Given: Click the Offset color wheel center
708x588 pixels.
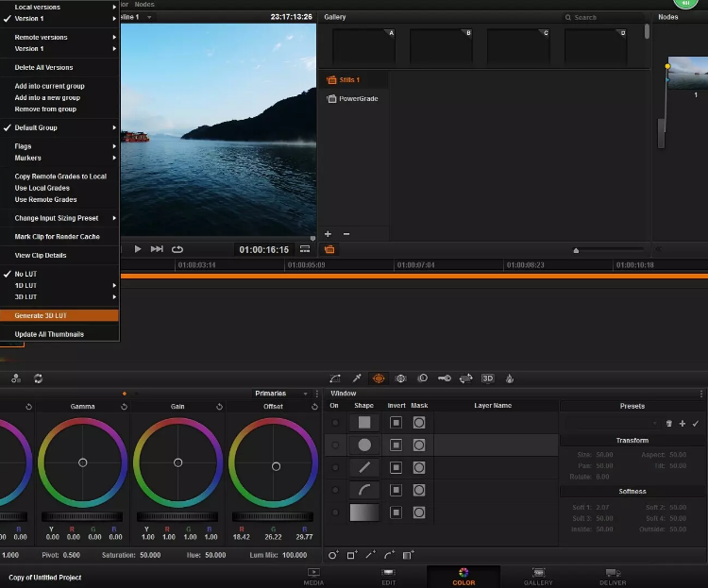Looking at the screenshot, I should click(276, 466).
